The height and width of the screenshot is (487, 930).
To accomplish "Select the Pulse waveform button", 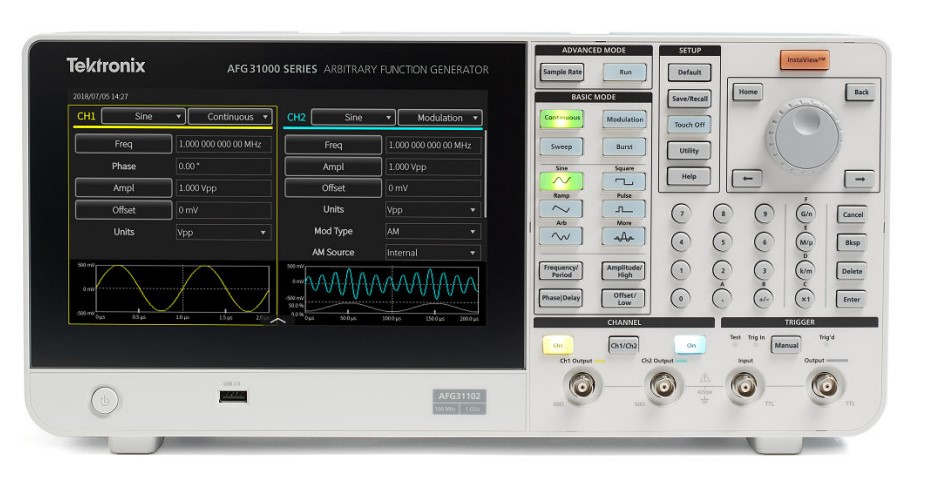I will pos(623,209).
